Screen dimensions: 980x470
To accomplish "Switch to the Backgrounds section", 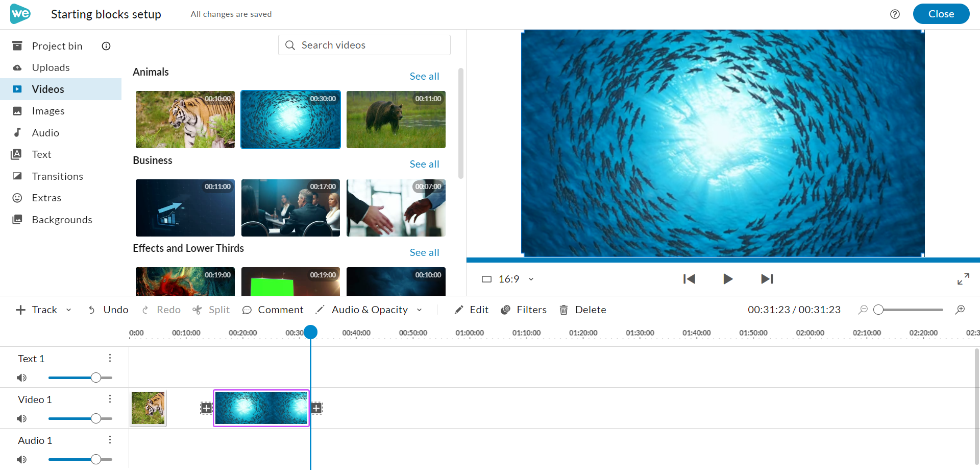I will [62, 220].
